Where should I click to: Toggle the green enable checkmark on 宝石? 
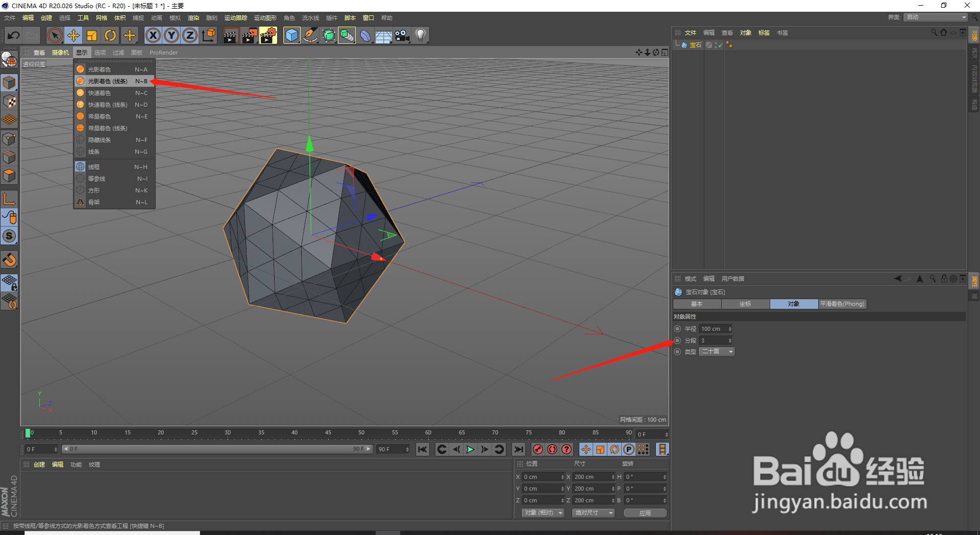(721, 45)
